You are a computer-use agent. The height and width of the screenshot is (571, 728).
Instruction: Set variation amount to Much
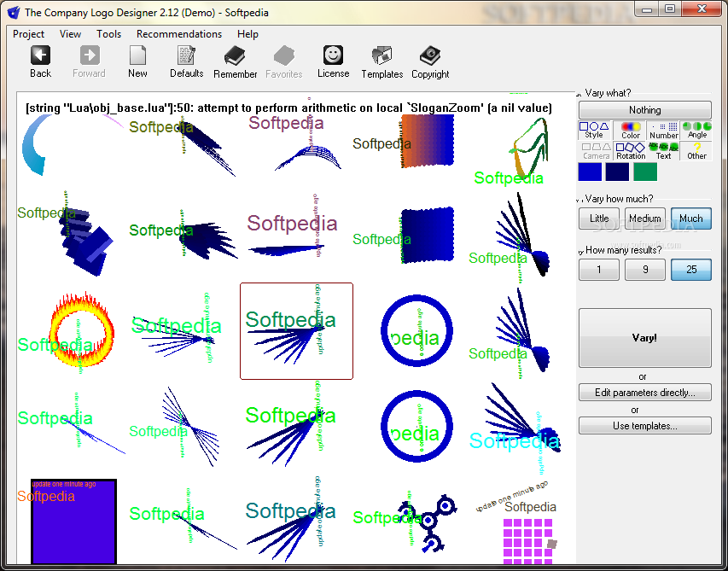pos(690,218)
